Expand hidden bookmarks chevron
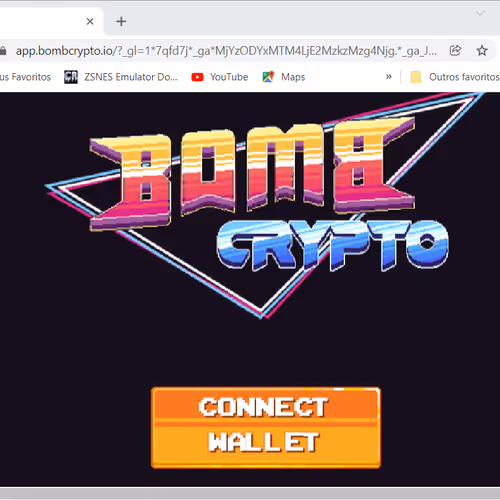 pyautogui.click(x=388, y=77)
